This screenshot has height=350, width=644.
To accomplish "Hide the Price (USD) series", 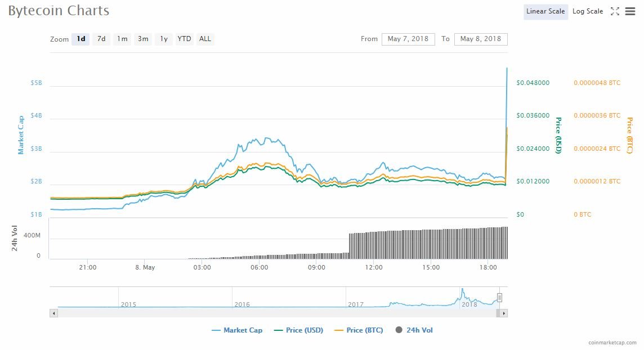I will 298,330.
